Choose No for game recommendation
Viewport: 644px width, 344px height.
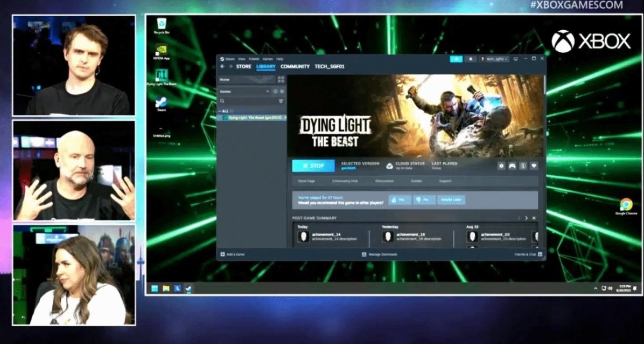[424, 200]
